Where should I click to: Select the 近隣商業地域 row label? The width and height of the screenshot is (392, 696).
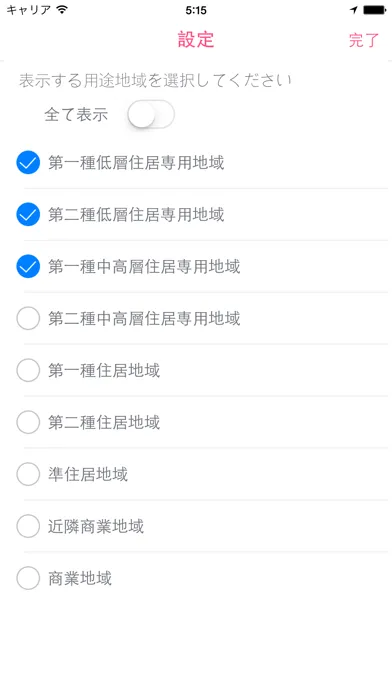point(96,526)
